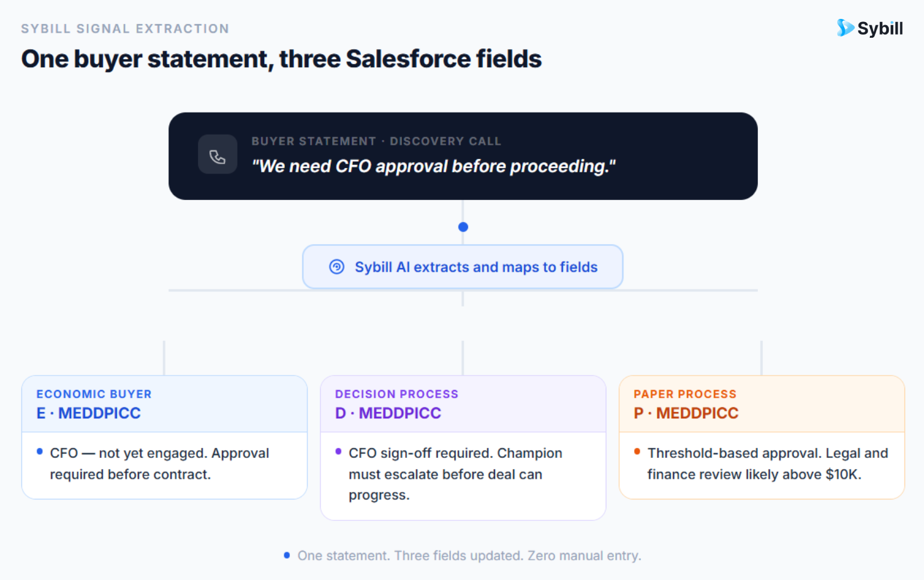This screenshot has height=580, width=924.
Task: Click the blue bullet beside the footer text
Action: (x=287, y=555)
